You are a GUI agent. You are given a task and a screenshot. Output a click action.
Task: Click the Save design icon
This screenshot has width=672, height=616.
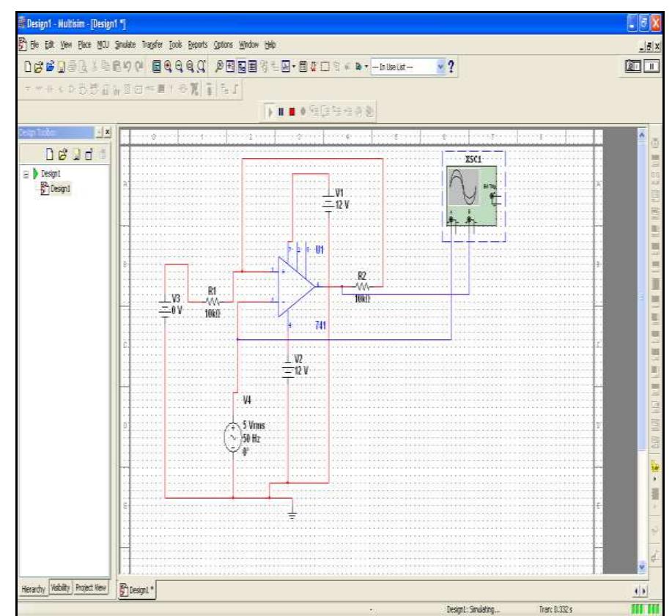click(60, 65)
